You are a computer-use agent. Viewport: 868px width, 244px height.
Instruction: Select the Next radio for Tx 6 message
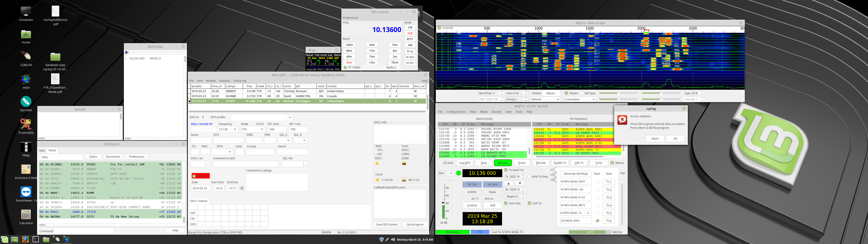point(598,221)
